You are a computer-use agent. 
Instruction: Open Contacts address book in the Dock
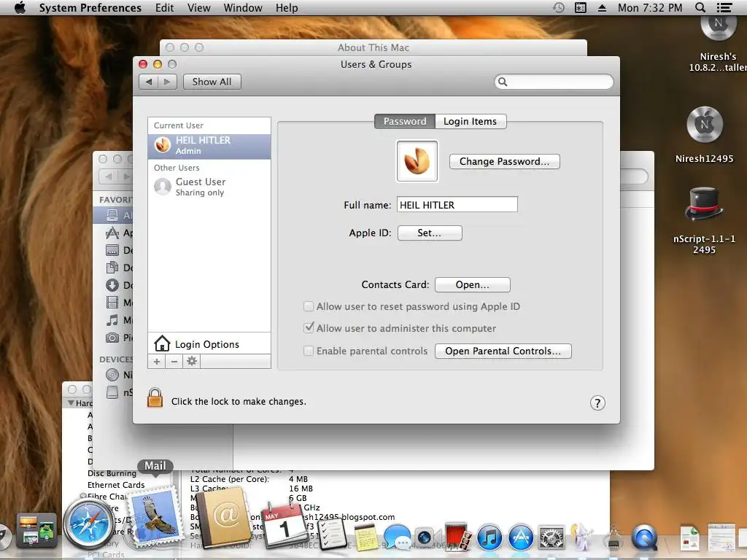coord(224,518)
